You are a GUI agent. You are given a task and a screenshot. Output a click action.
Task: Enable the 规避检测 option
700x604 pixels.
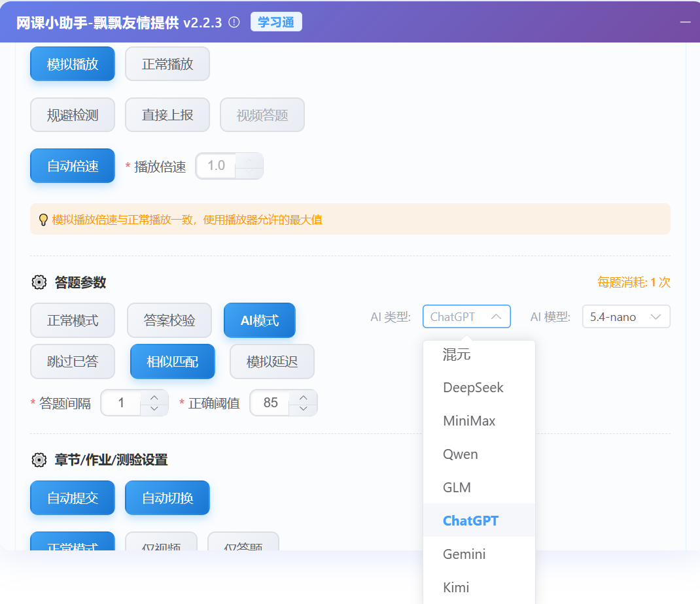[73, 115]
